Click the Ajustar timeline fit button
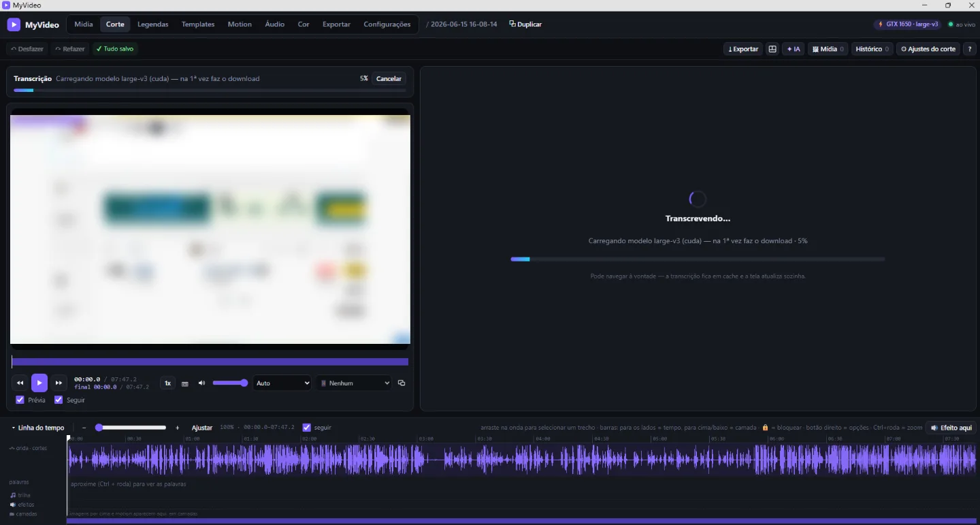The width and height of the screenshot is (980, 525). tap(202, 428)
